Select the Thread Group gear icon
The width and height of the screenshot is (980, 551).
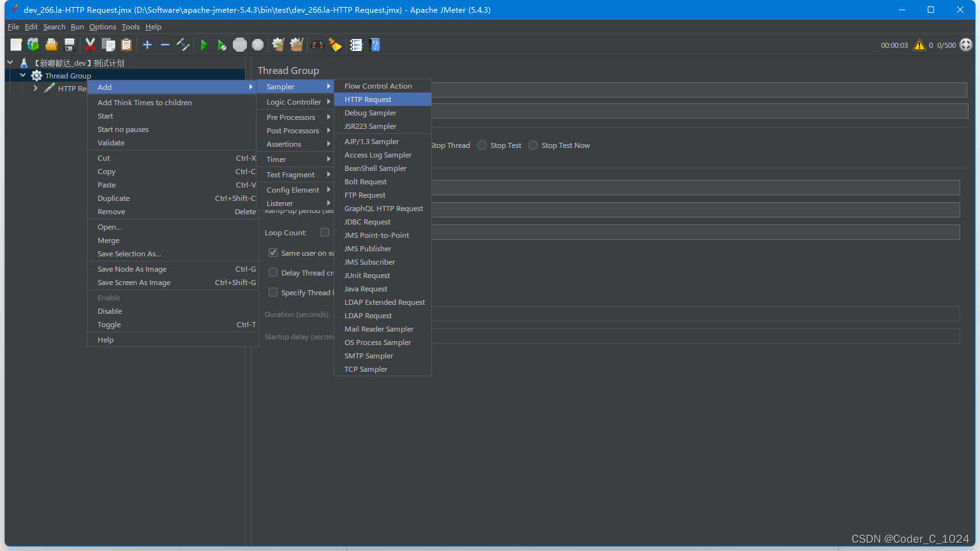tap(37, 76)
